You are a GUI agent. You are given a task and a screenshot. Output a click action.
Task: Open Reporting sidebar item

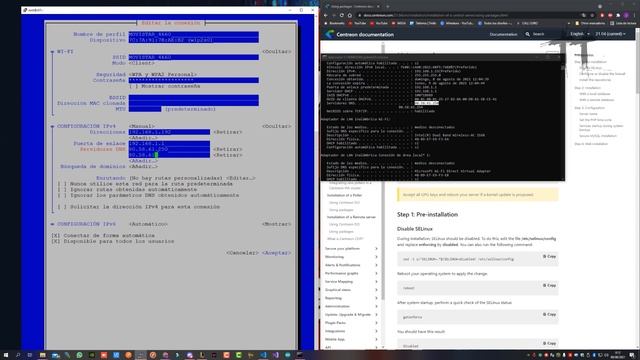tap(351, 298)
